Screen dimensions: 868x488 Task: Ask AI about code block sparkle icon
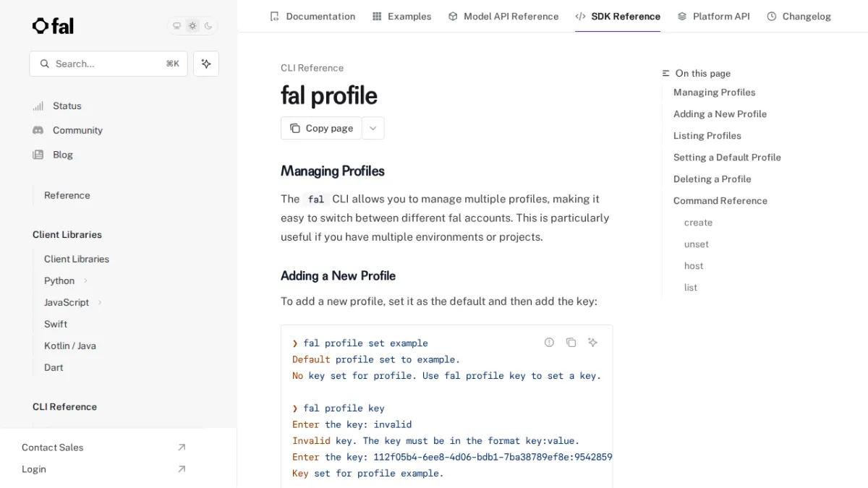click(592, 342)
